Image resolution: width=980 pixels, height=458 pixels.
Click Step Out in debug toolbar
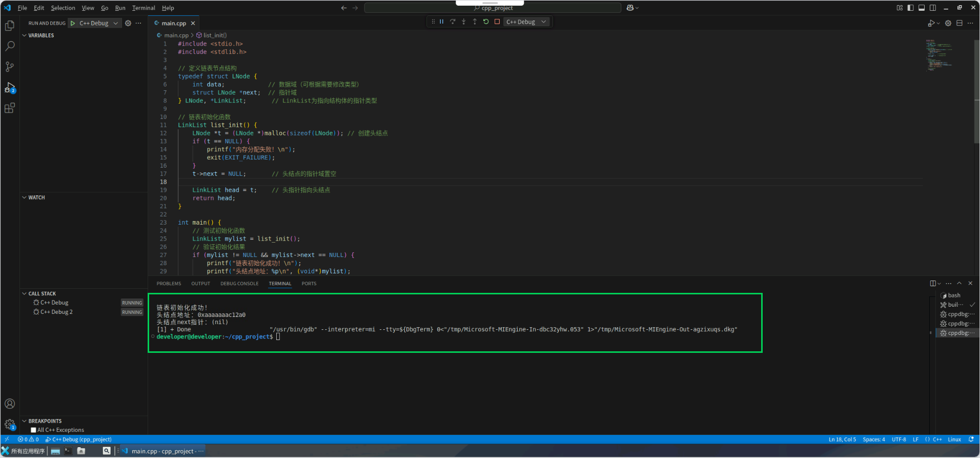tap(475, 22)
